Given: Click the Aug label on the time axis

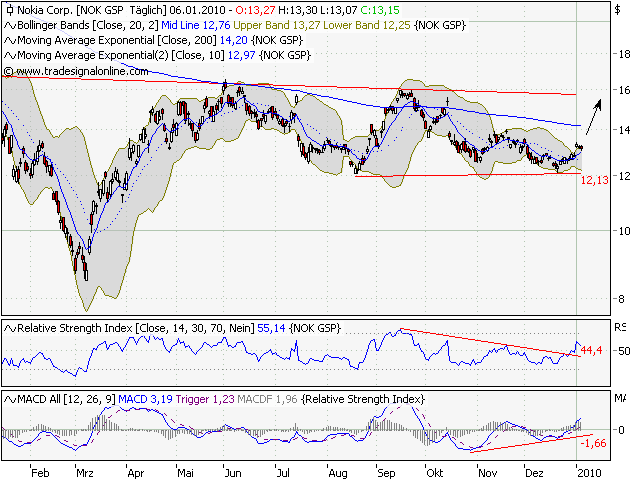Looking at the screenshot, I should pos(338,473).
